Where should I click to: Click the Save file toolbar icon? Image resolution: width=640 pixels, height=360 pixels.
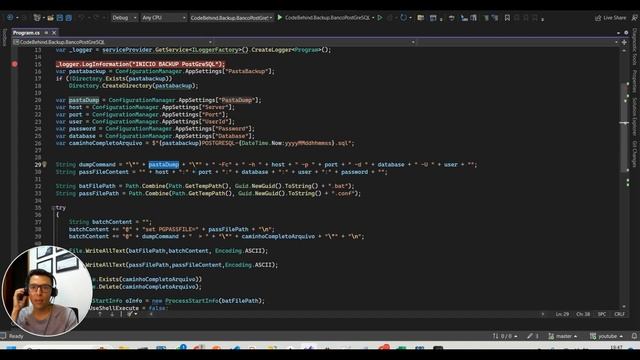click(x=60, y=18)
